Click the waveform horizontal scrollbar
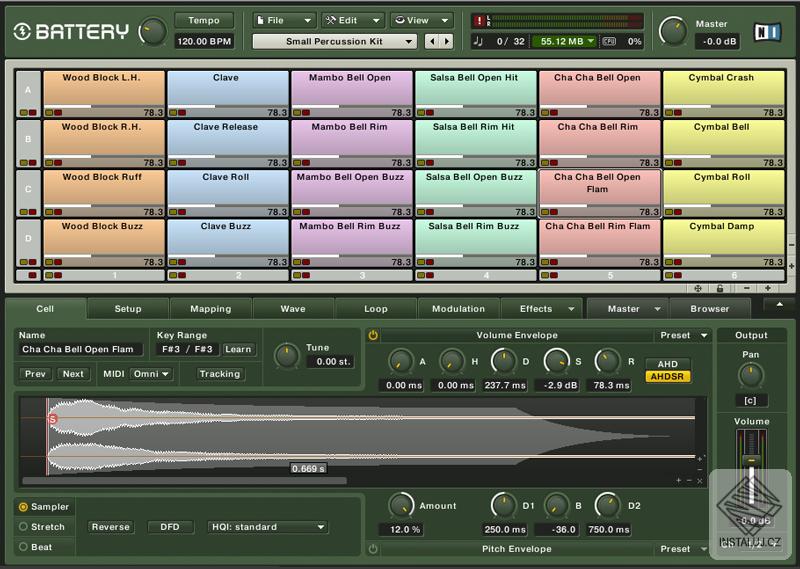Screen dimensions: 800x569 pos(184,481)
